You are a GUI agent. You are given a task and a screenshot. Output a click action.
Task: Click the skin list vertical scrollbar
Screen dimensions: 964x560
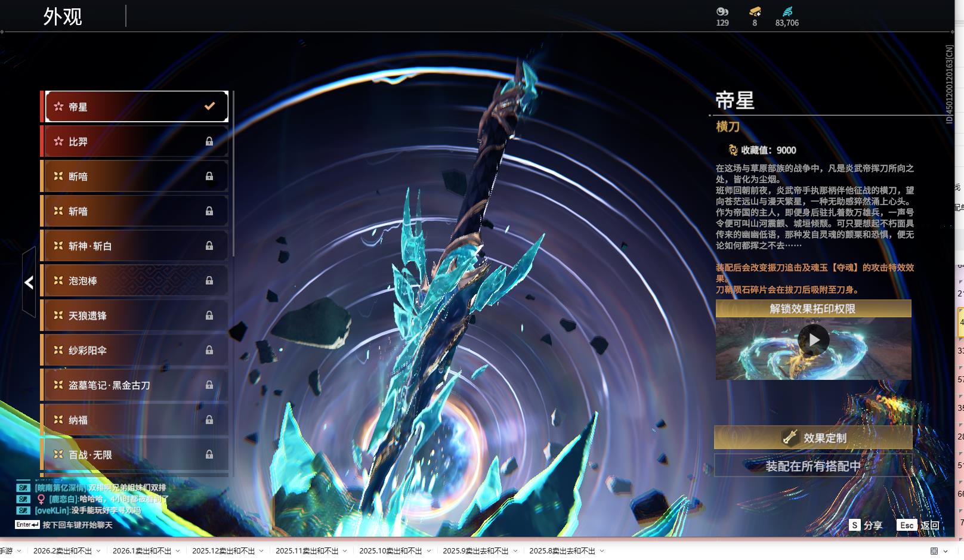click(x=233, y=174)
